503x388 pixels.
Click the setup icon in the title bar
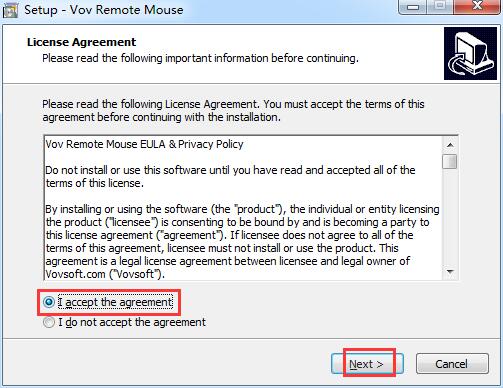(x=10, y=11)
